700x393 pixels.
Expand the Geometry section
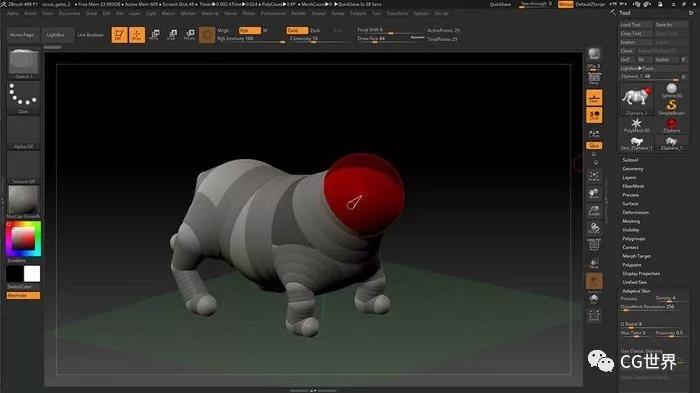tap(633, 169)
